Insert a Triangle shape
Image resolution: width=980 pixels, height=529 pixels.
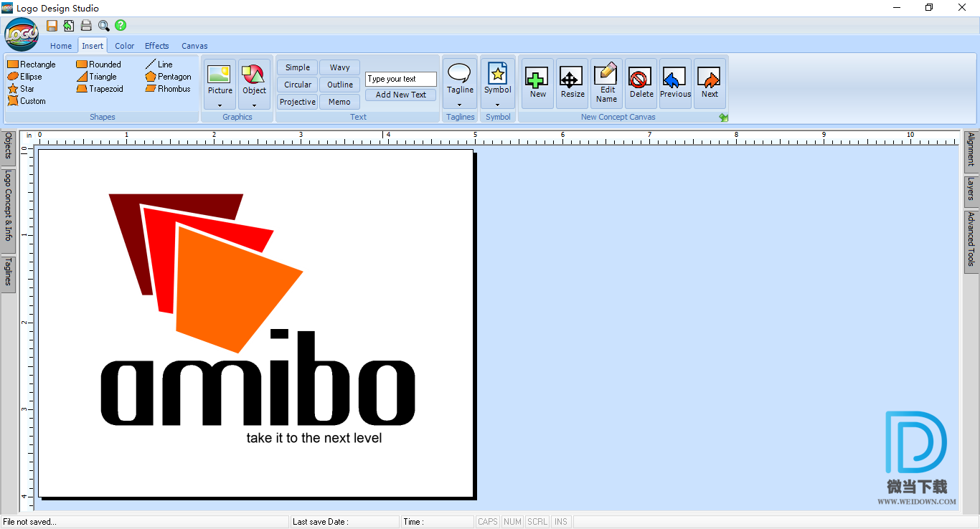click(97, 77)
